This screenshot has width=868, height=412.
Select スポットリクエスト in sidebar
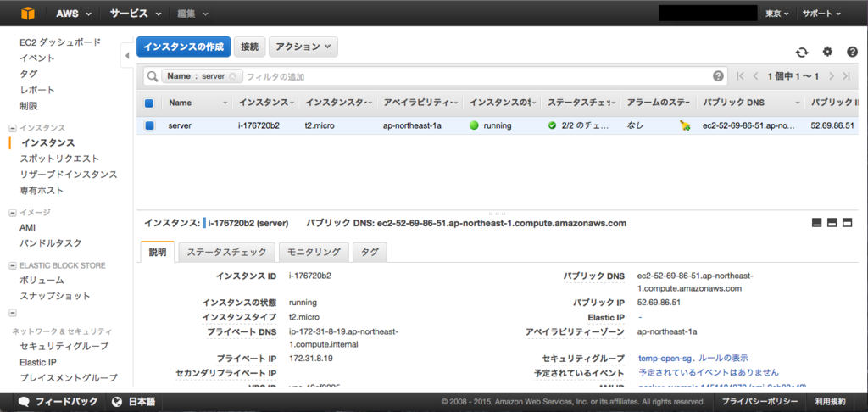click(x=59, y=159)
